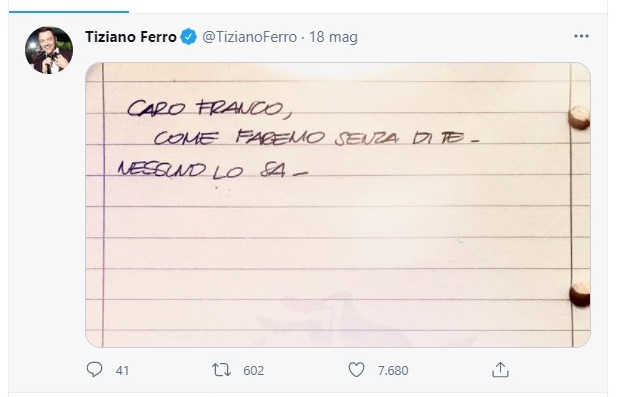Click the upper brass fastener in photo

click(579, 117)
